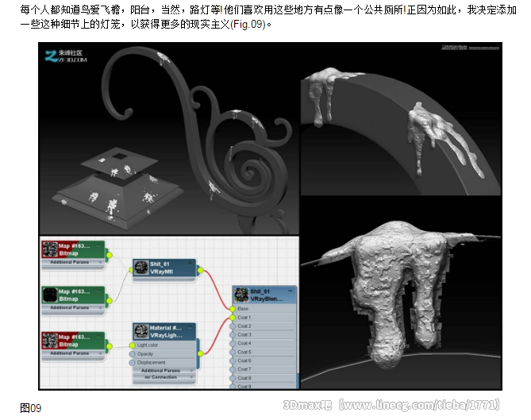Screen dimensions: 531x420
Task: Expand Additional Params on the black-thumbnail Bitmap node
Action: [101, 308]
